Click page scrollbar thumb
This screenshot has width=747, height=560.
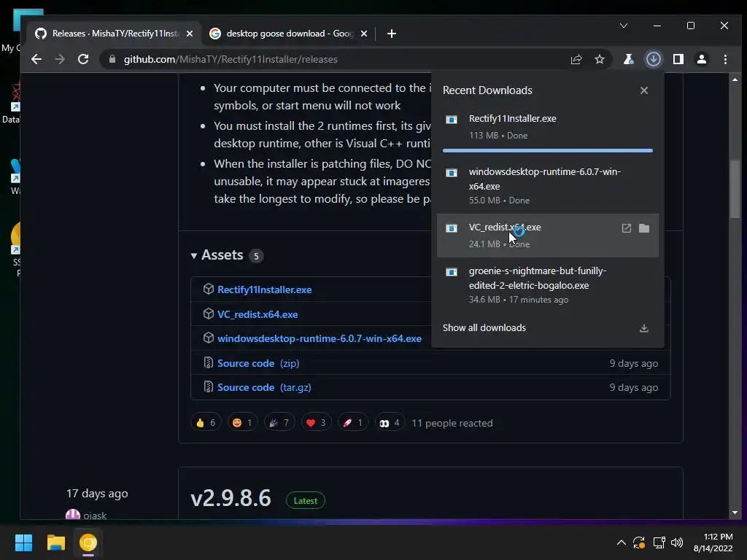tap(735, 189)
